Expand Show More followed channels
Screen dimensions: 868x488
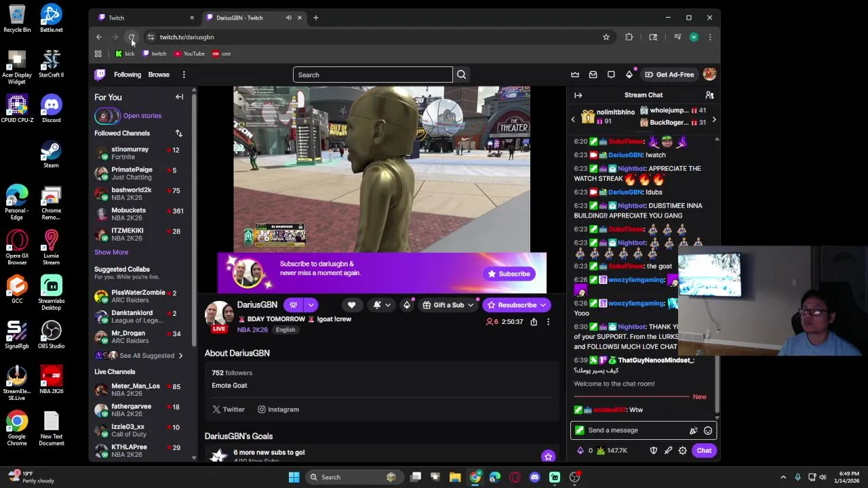click(x=111, y=252)
